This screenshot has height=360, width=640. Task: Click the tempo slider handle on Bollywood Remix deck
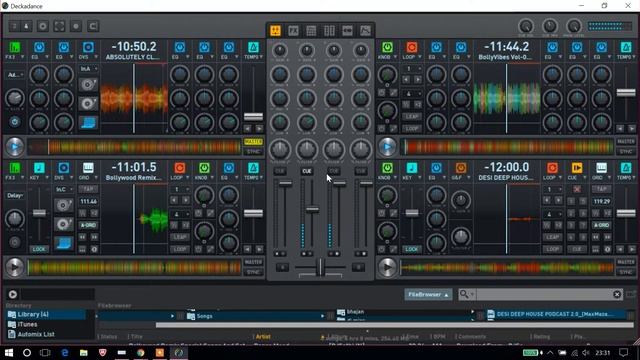click(x=253, y=213)
